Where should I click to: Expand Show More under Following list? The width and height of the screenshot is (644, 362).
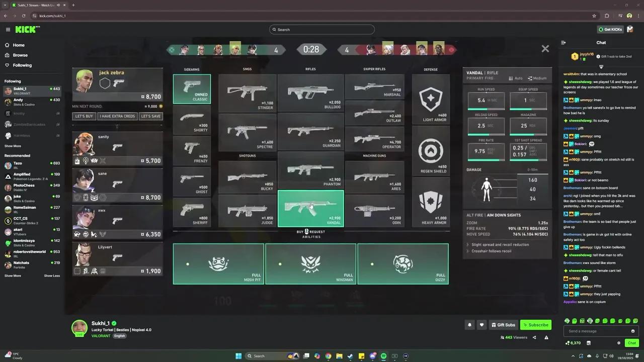13,146
